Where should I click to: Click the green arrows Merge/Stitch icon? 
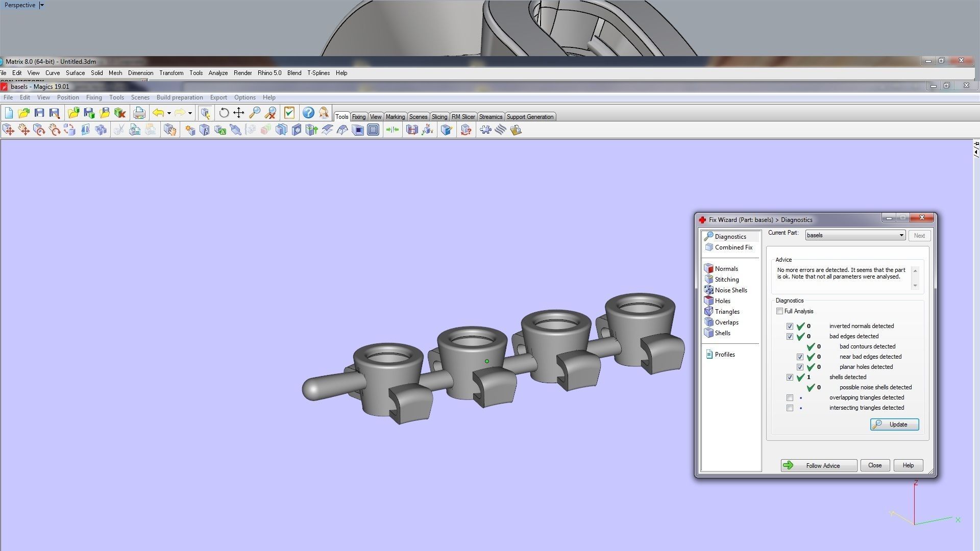(x=393, y=130)
